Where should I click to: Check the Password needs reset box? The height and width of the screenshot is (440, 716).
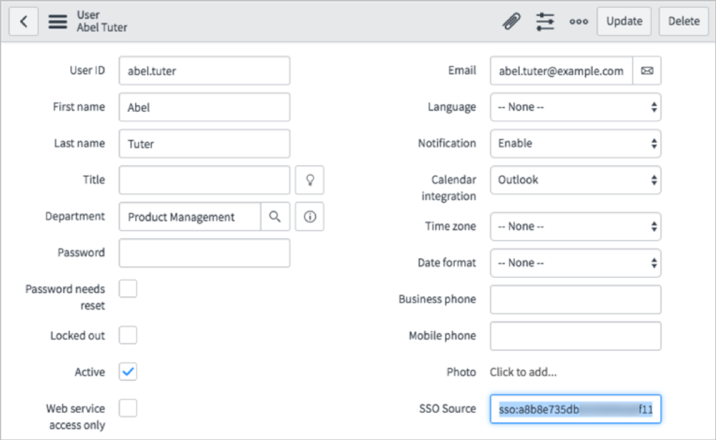[x=128, y=290]
